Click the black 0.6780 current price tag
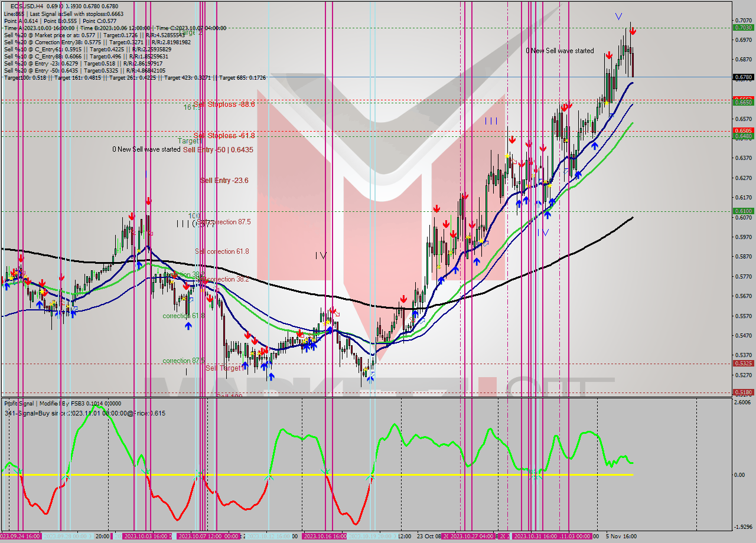The width and height of the screenshot is (756, 543). [x=743, y=77]
